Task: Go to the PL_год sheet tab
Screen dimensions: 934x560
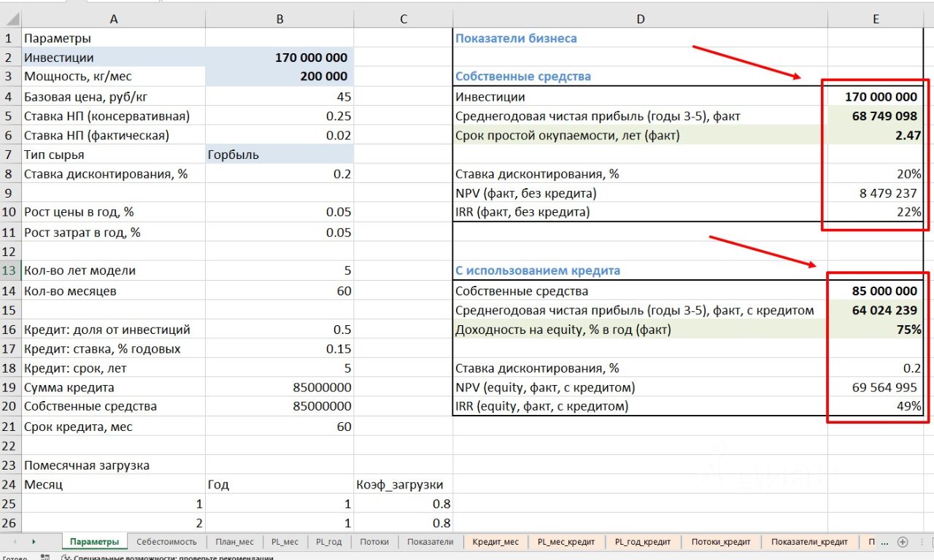Action: point(328,542)
